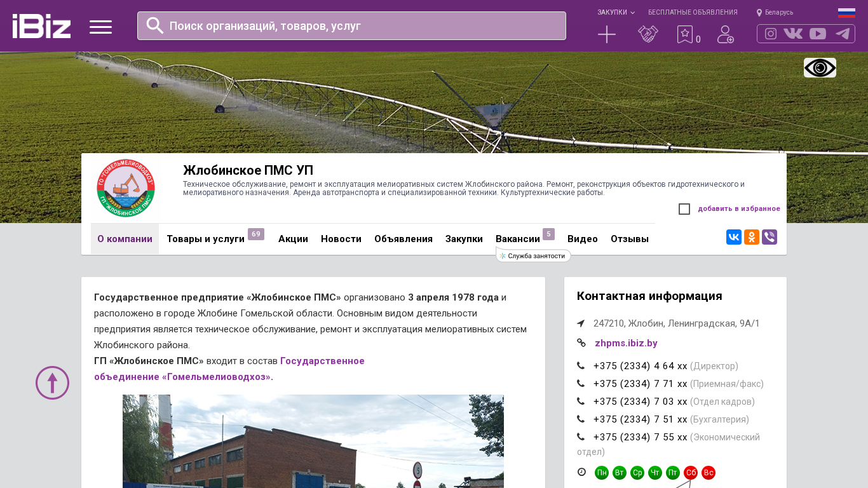The height and width of the screenshot is (488, 868).
Task: Click the phone icon beside Бухгалтерия number
Action: 581,419
